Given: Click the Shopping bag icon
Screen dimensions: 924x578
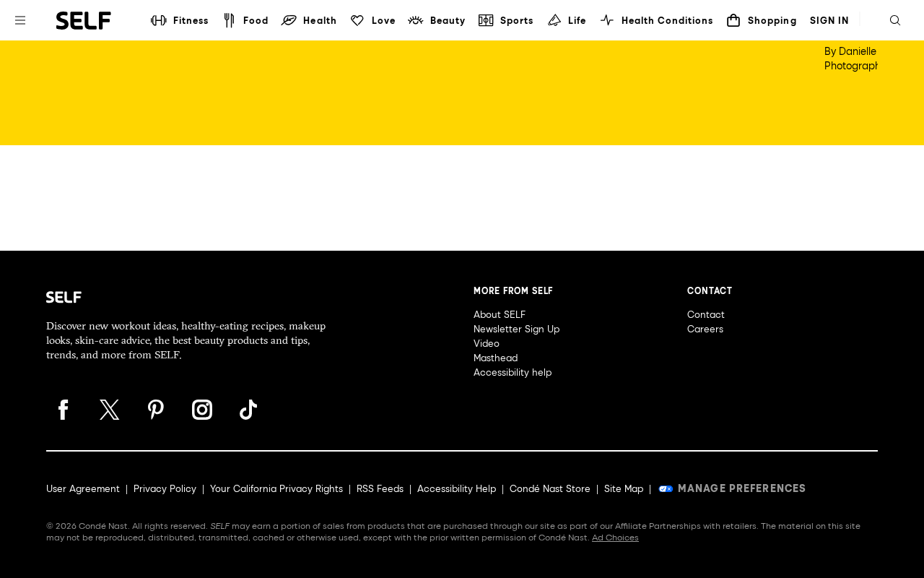Looking at the screenshot, I should [x=733, y=20].
